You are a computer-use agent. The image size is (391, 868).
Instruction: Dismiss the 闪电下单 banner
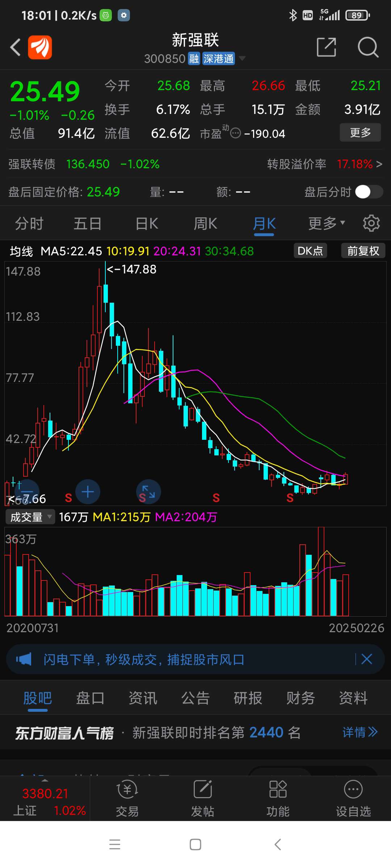tap(367, 659)
